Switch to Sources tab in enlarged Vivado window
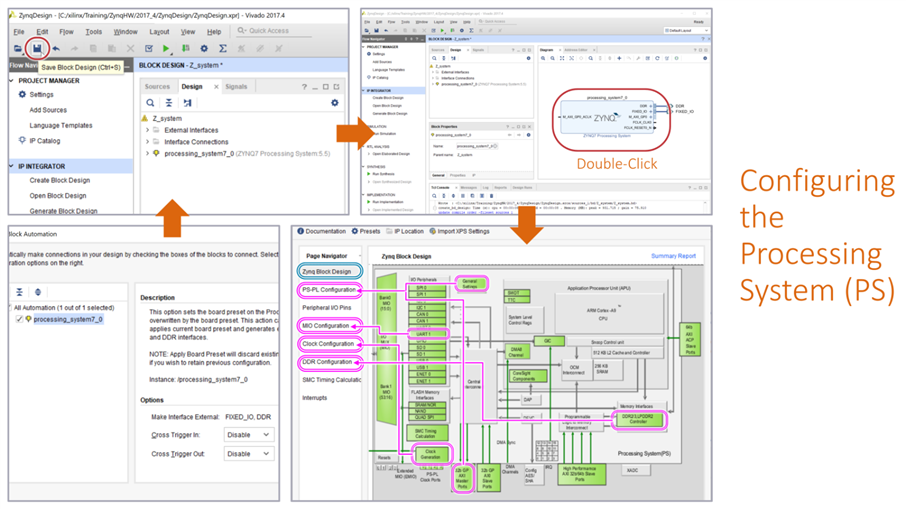Viewport: 906px width, 510px height. [157, 87]
